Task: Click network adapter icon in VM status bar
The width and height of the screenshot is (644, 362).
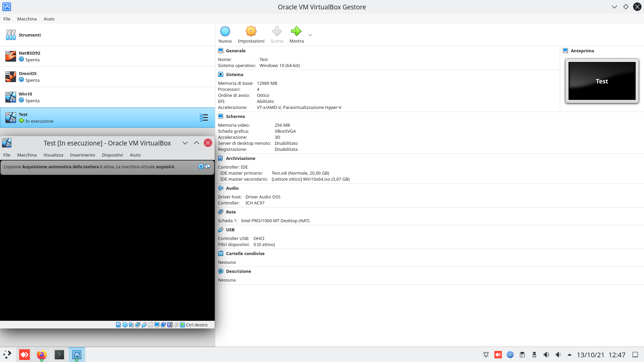Action: [x=138, y=325]
